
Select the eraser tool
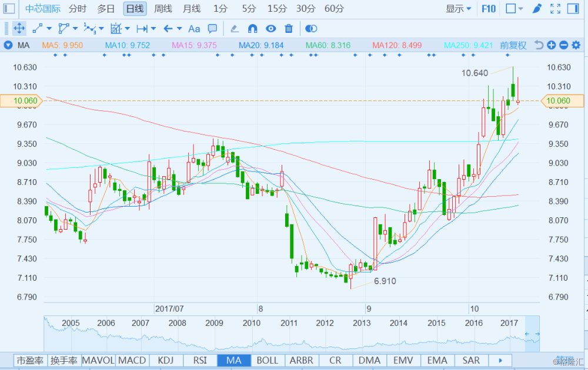point(235,29)
